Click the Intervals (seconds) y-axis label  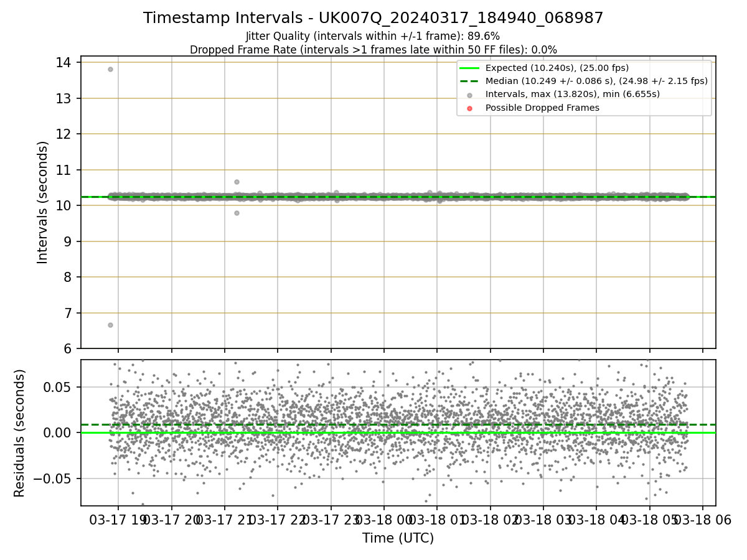(43, 202)
